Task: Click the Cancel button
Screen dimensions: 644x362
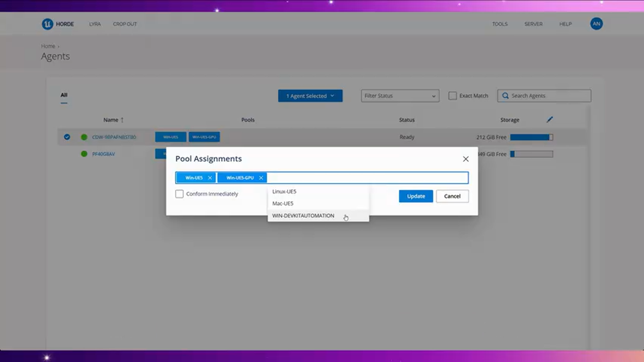Action: coord(452,196)
